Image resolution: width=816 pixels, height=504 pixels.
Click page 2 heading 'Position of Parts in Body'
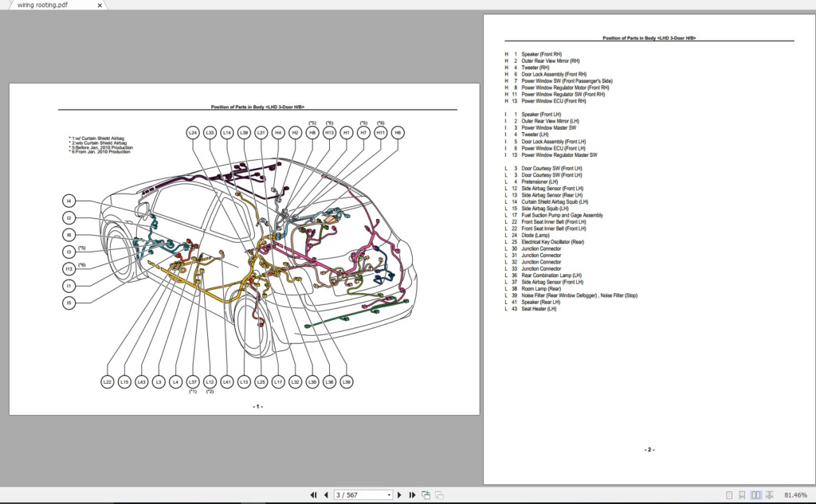[649, 38]
